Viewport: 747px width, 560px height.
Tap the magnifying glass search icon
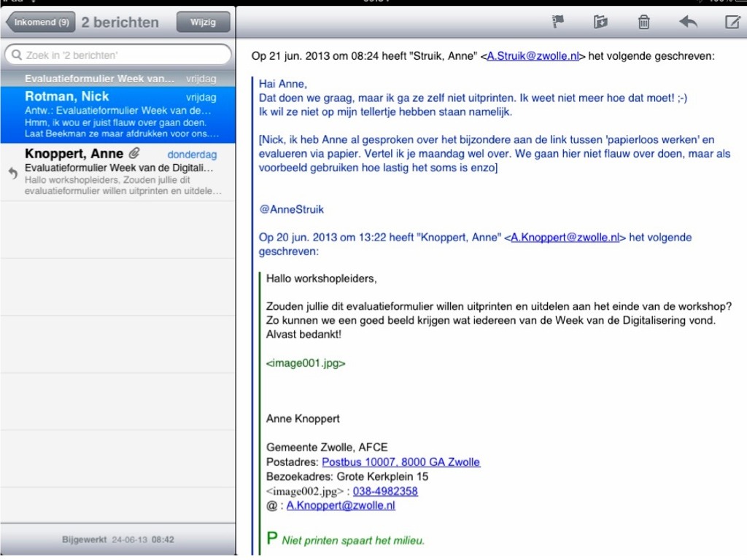(17, 55)
